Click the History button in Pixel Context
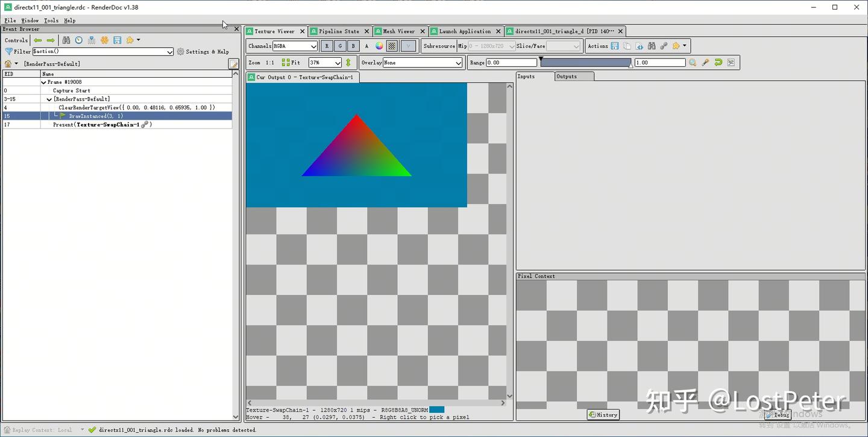 point(603,415)
